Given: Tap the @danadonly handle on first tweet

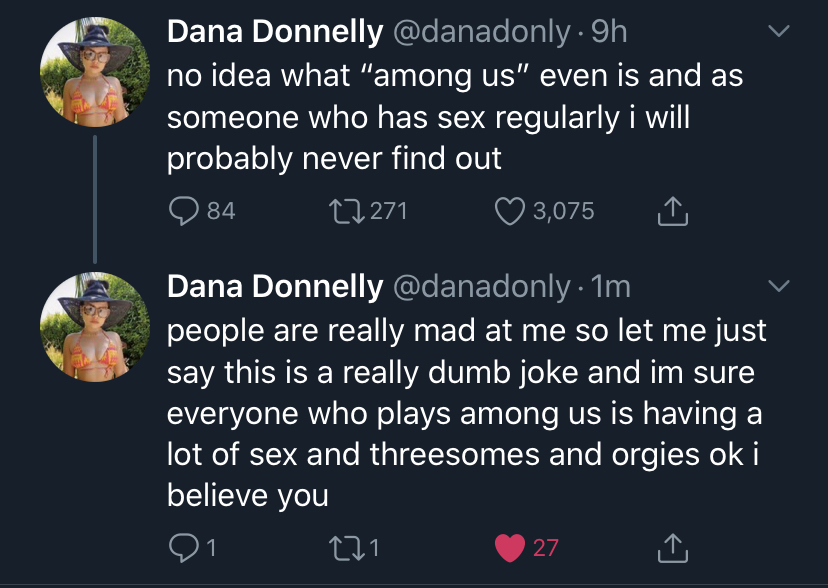Looking at the screenshot, I should [x=481, y=33].
